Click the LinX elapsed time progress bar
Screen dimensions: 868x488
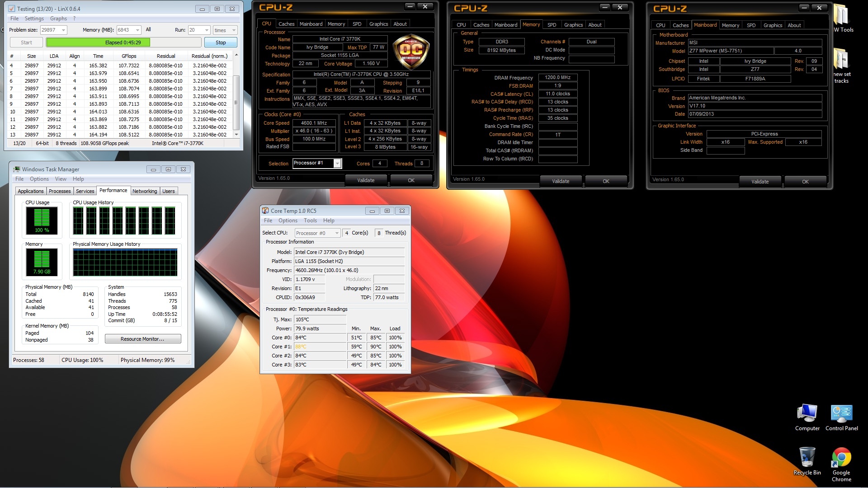[x=123, y=42]
